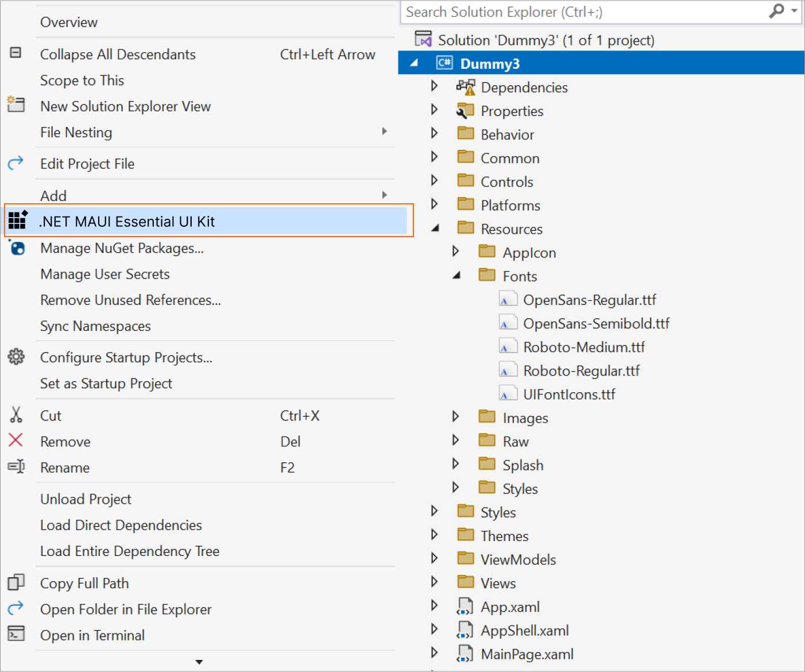Click the Edit Project File arrow icon
This screenshot has height=672, width=805.
[x=16, y=163]
